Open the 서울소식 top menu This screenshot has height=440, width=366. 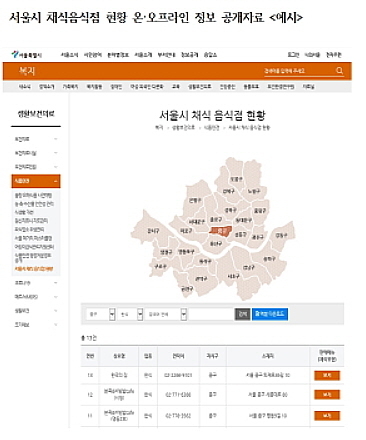(x=69, y=55)
